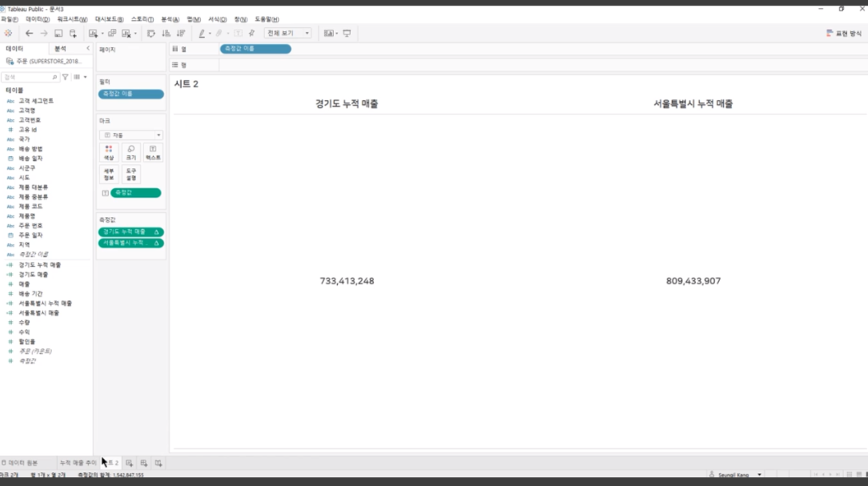
Task: Open the Seungil Kang user dropdown
Action: point(759,474)
